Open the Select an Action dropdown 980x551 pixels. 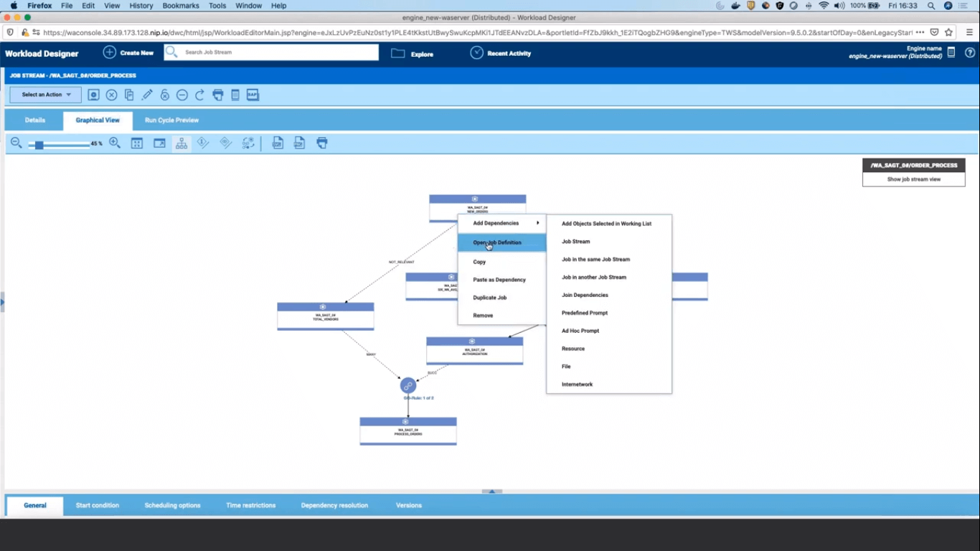pyautogui.click(x=45, y=95)
